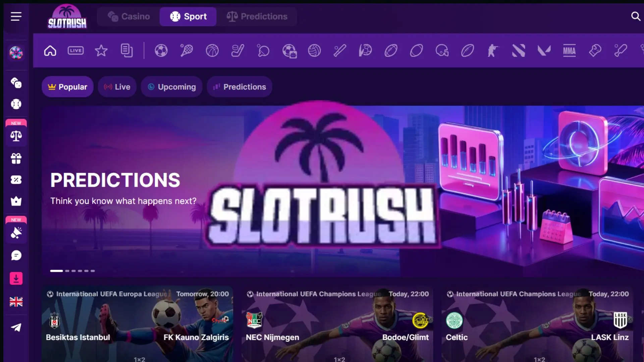Select the Counter-Strike soldier icon
This screenshot has height=362, width=644.
tap(493, 51)
